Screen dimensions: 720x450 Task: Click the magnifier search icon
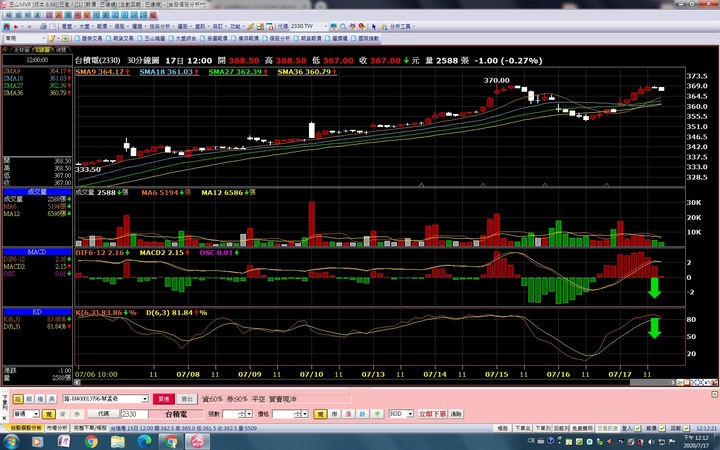343,27
